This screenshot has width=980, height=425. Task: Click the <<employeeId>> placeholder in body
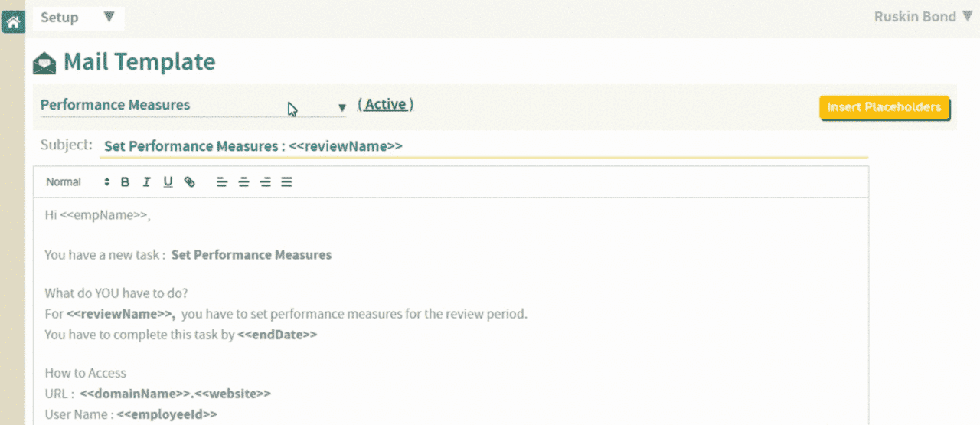pyautogui.click(x=167, y=414)
